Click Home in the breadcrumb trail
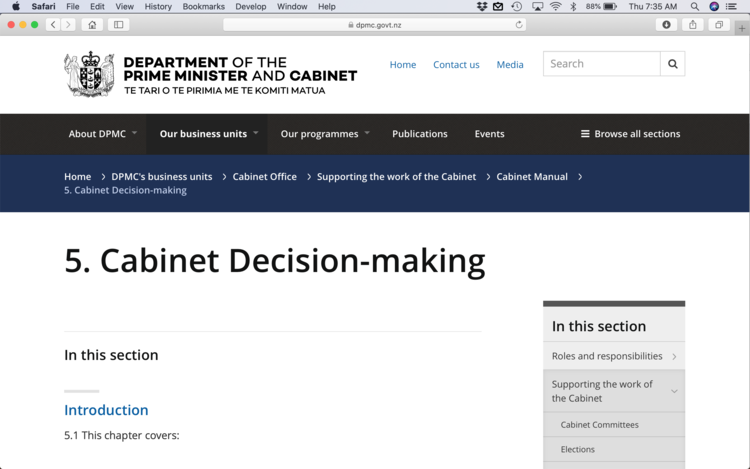This screenshot has width=750, height=469. 77,176
